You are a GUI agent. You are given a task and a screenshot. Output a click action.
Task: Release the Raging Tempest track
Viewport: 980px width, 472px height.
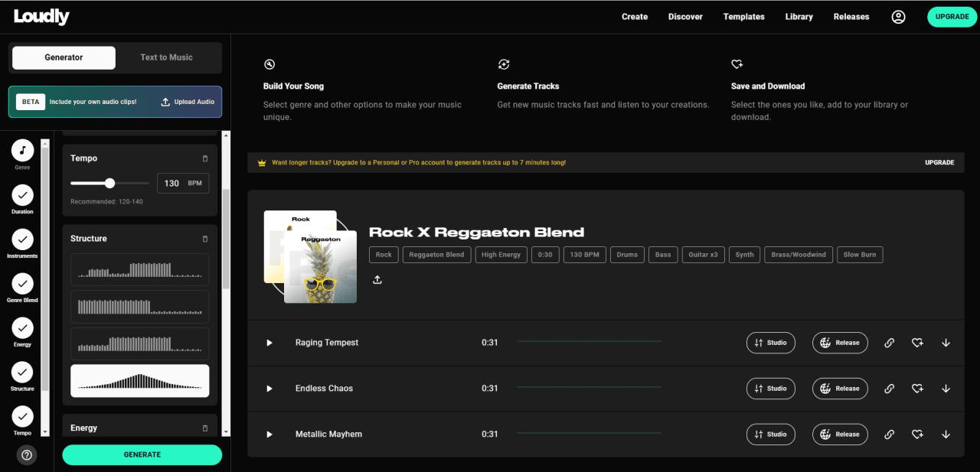(840, 343)
